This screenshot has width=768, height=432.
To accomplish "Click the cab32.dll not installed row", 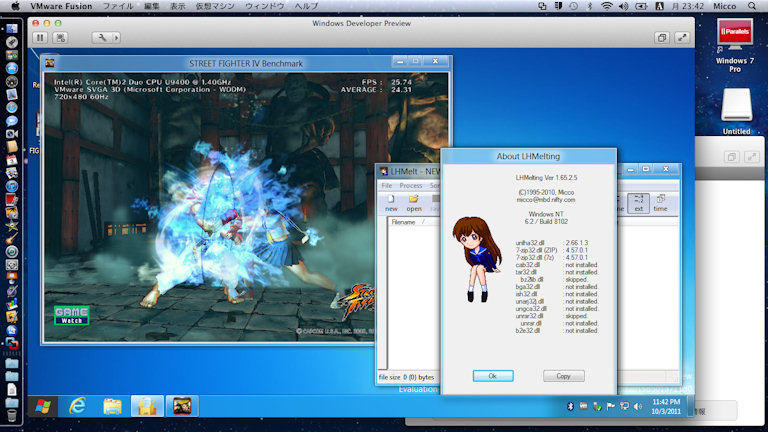I will click(557, 265).
